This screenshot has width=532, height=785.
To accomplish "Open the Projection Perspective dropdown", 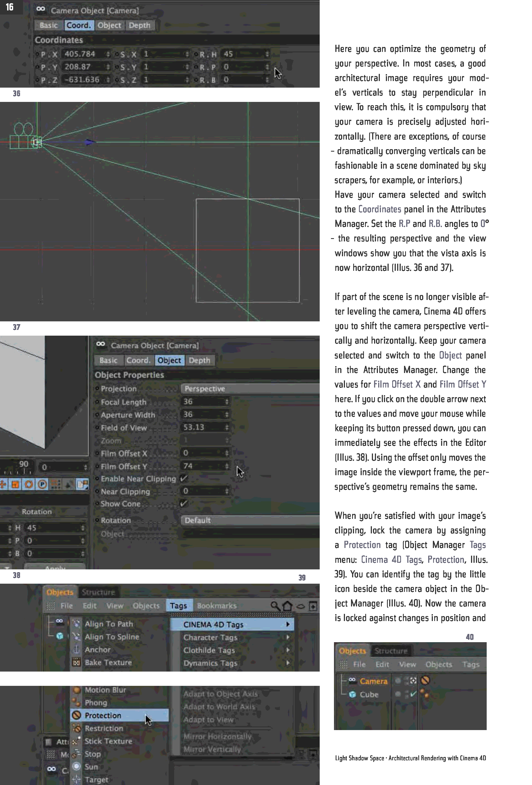I will (x=250, y=388).
